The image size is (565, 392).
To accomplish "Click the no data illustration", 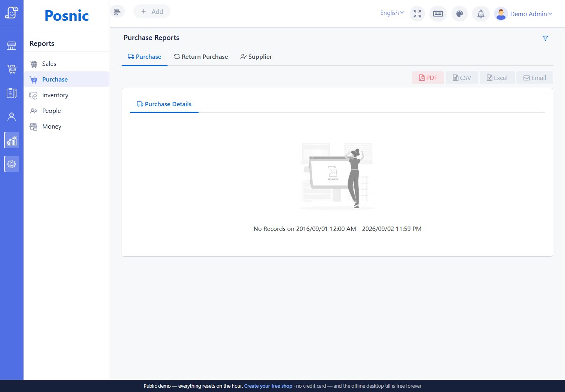I will tap(337, 176).
